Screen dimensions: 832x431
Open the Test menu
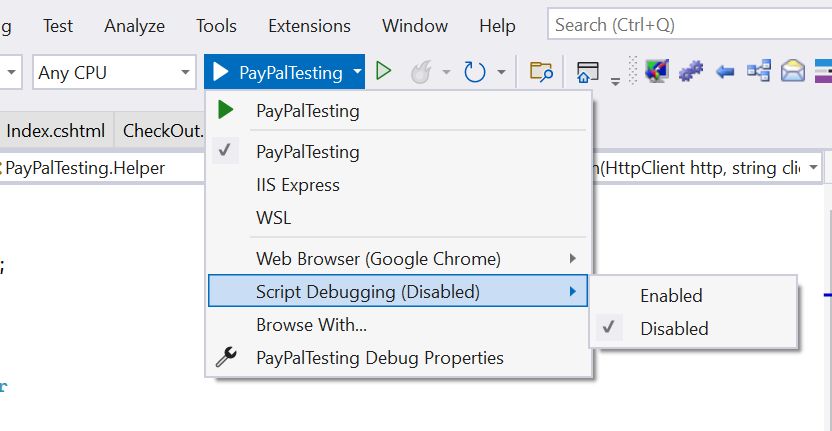(58, 26)
